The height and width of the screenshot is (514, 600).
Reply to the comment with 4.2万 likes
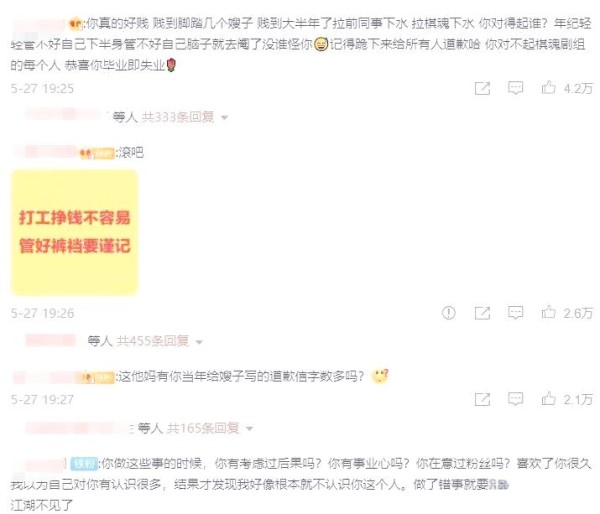coord(515,88)
